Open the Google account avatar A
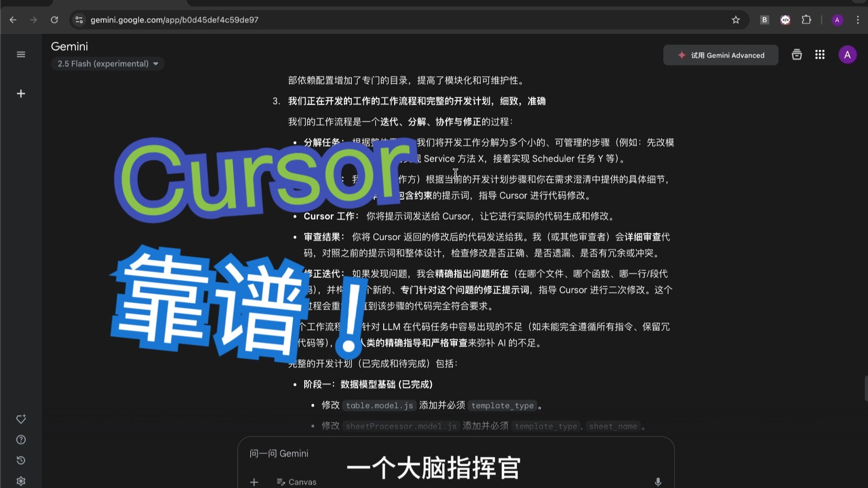The width and height of the screenshot is (868, 488). point(847,54)
